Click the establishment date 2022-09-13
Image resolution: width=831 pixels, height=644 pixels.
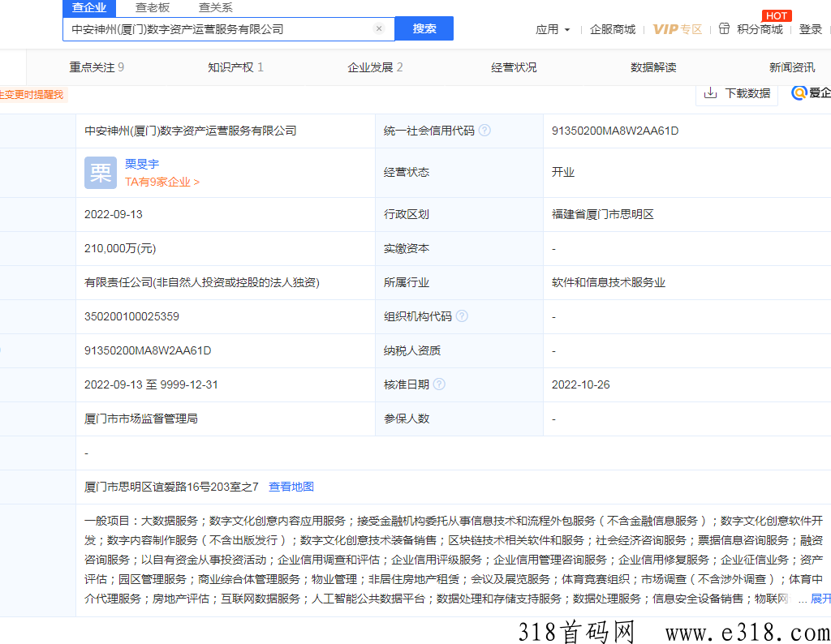tap(114, 214)
